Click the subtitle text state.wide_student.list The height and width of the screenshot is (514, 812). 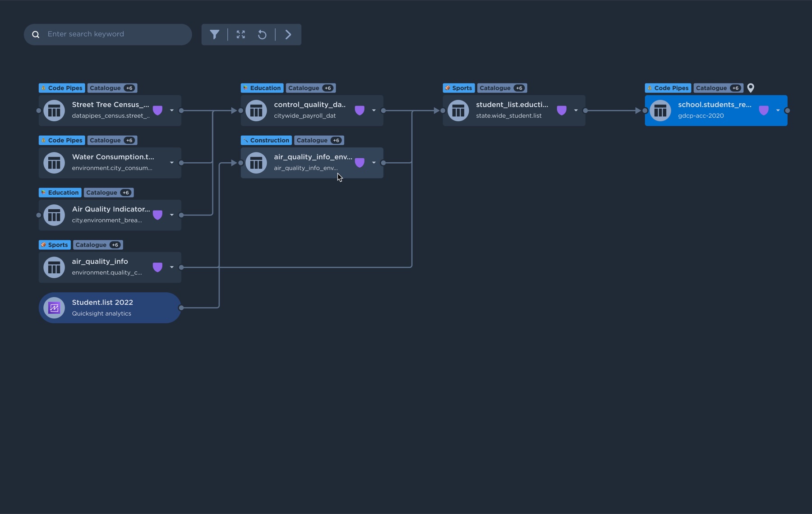[509, 116]
